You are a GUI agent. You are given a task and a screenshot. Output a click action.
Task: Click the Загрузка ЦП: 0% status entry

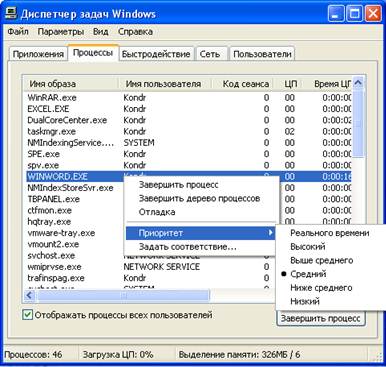tap(118, 354)
